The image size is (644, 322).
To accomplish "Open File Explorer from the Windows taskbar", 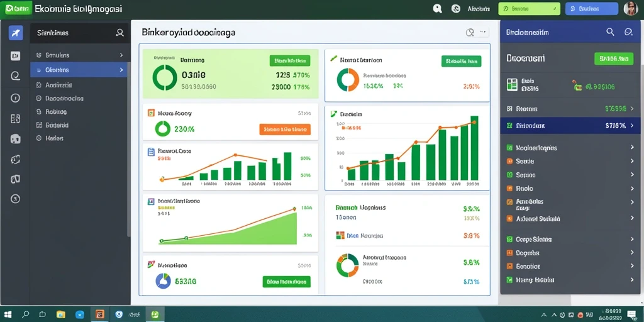I will tap(61, 314).
